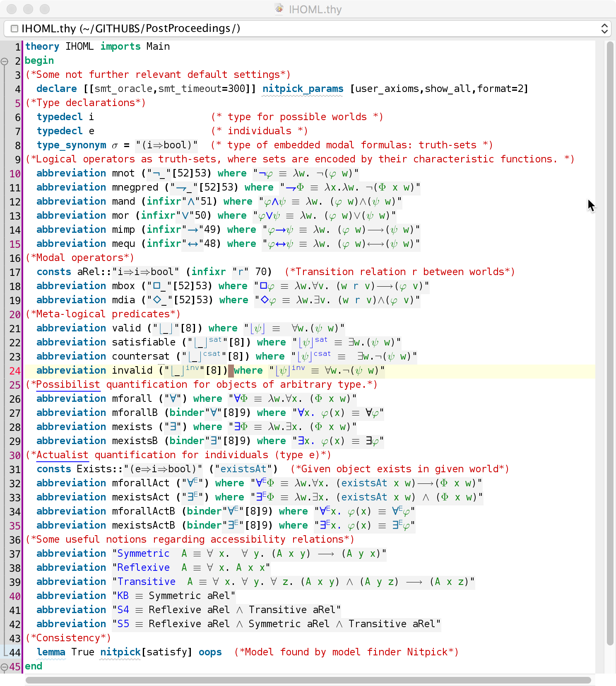Click the nitpick_params keyword on line 4

(x=303, y=89)
